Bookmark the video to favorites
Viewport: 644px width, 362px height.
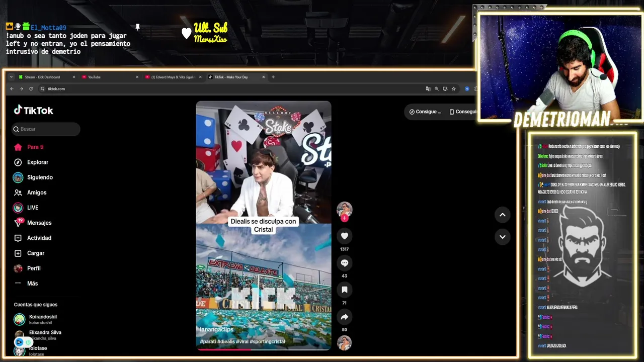coord(344,290)
